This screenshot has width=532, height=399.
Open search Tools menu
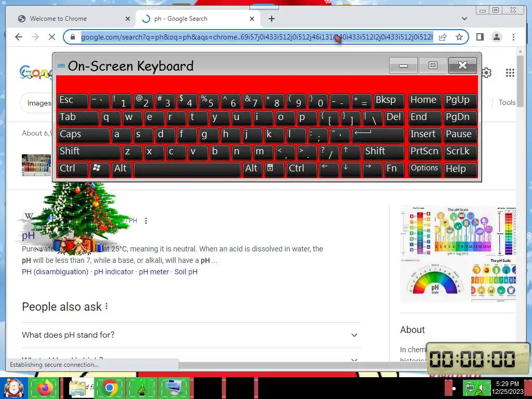[507, 102]
